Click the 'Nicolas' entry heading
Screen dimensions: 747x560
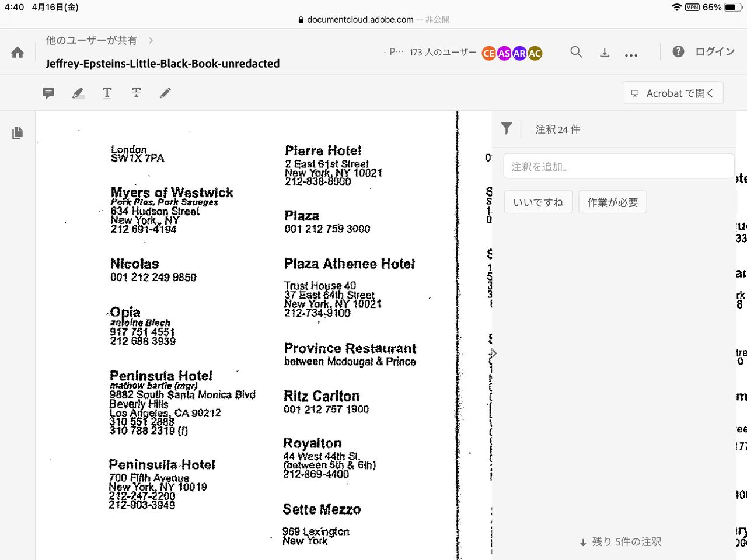pyautogui.click(x=135, y=264)
